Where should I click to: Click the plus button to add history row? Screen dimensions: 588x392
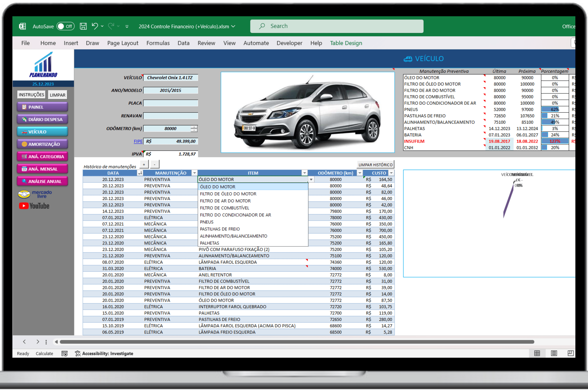pyautogui.click(x=144, y=164)
